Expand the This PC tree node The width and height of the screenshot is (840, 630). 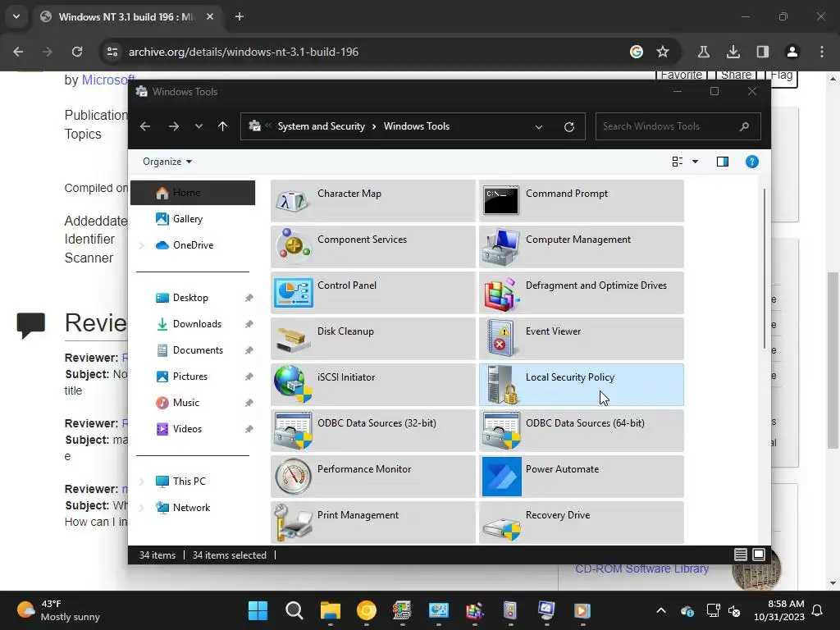coord(141,482)
